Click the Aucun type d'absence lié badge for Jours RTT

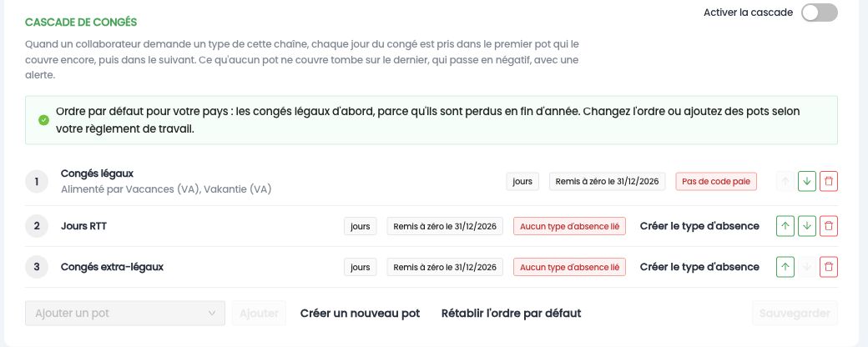[569, 226]
